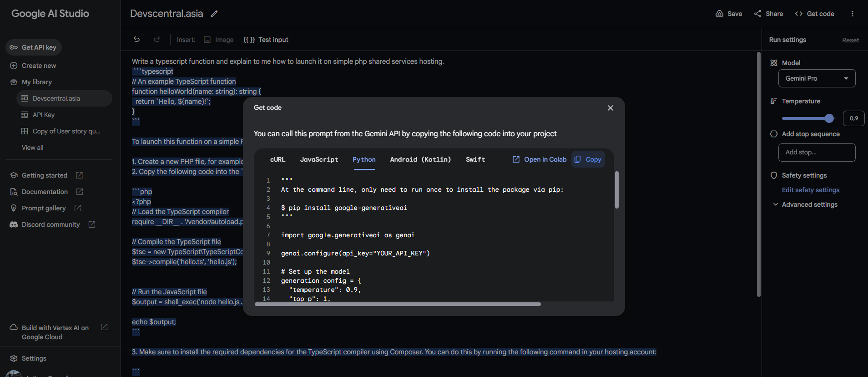Click the temperature value field 0,9
The image size is (868, 377).
(853, 118)
